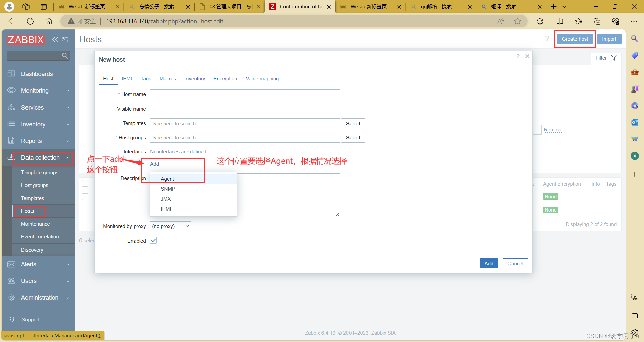
Task: Switch to the Macros tab
Action: click(168, 79)
